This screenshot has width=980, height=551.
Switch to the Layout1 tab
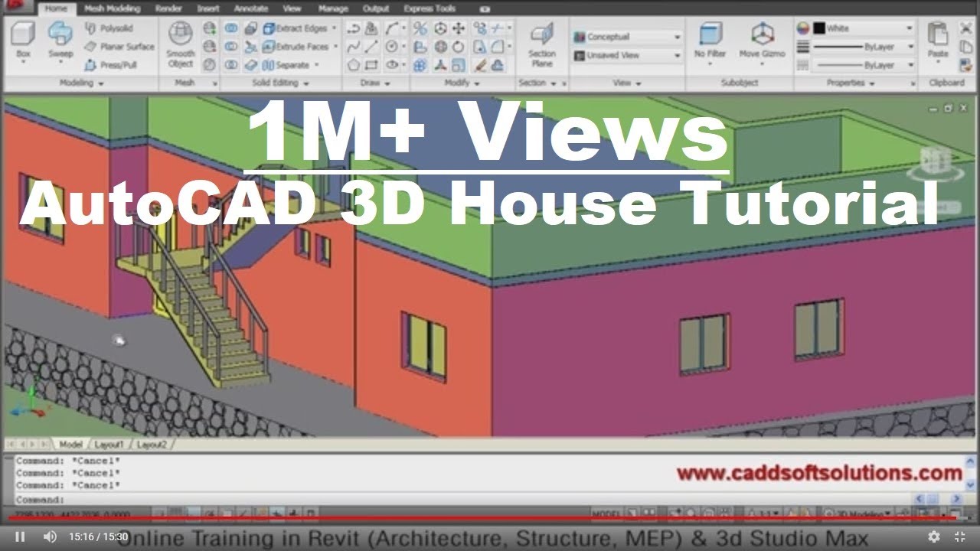coord(109,444)
